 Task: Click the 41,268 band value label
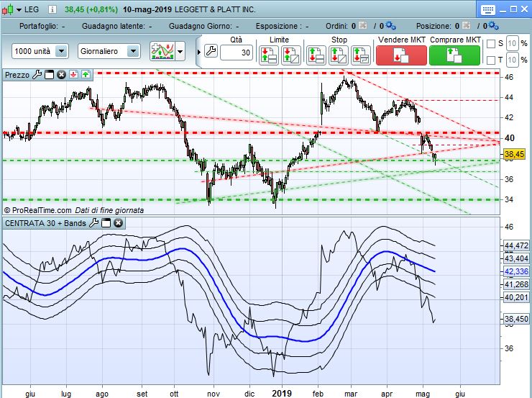[x=516, y=284]
